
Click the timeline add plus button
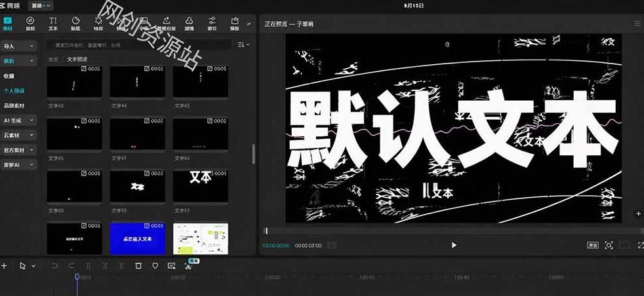click(4, 266)
